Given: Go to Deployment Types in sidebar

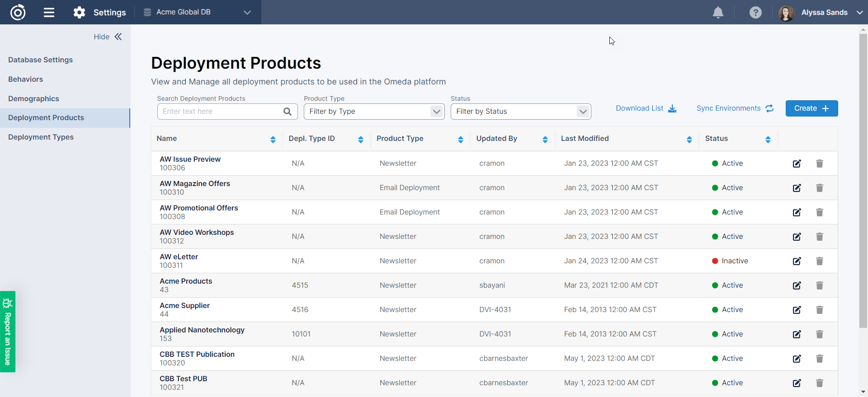Looking at the screenshot, I should point(41,137).
